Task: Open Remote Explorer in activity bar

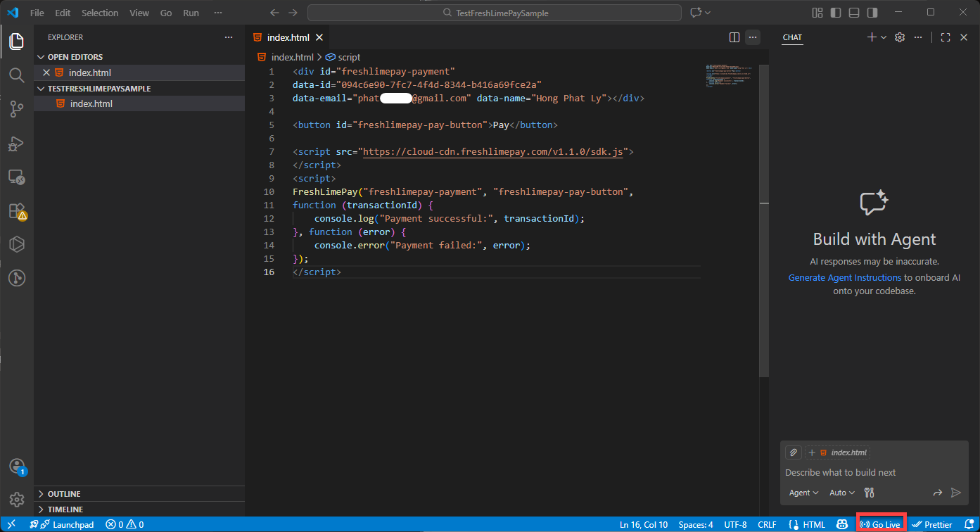Action: pyautogui.click(x=16, y=177)
